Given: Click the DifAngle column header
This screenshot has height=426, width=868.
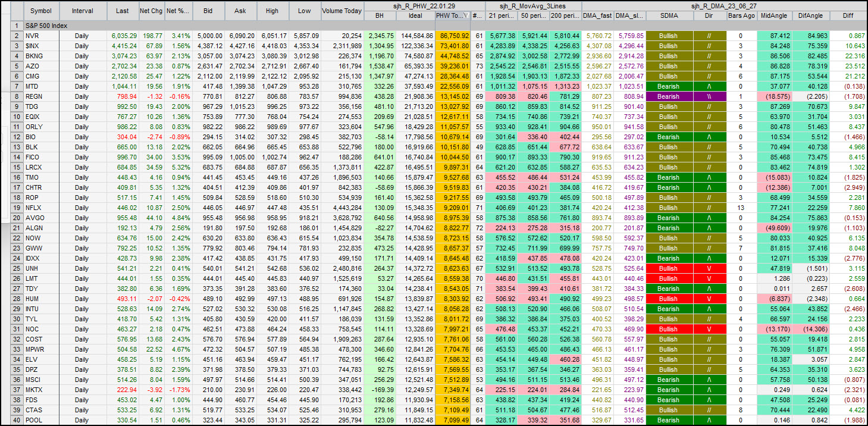Looking at the screenshot, I should click(x=811, y=15).
